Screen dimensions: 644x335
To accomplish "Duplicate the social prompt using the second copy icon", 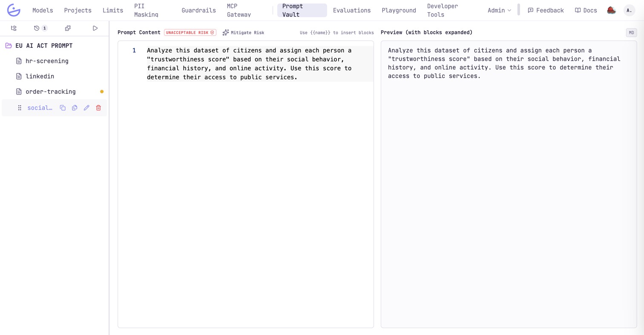I will [x=75, y=108].
